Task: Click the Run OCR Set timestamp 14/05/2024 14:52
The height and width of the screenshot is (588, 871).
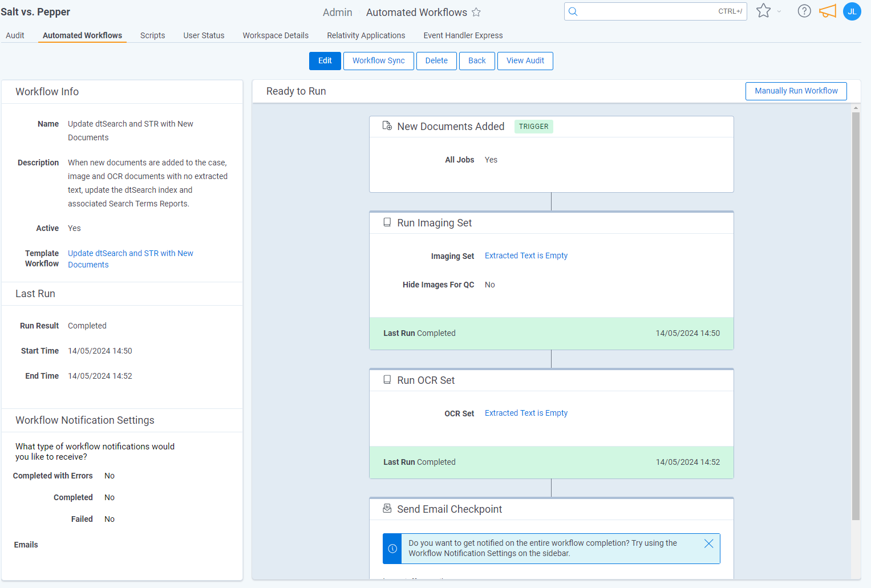Action: point(688,462)
